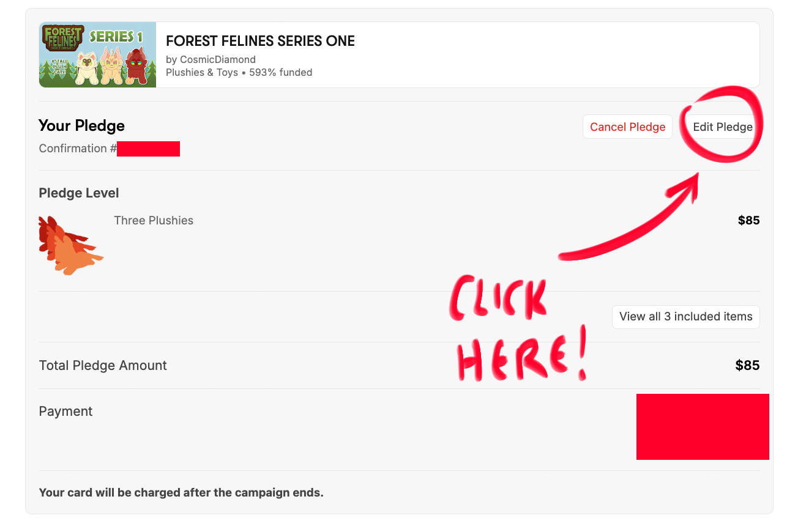Click the redacted confirmation number block
This screenshot has height=532, width=787.
148,149
